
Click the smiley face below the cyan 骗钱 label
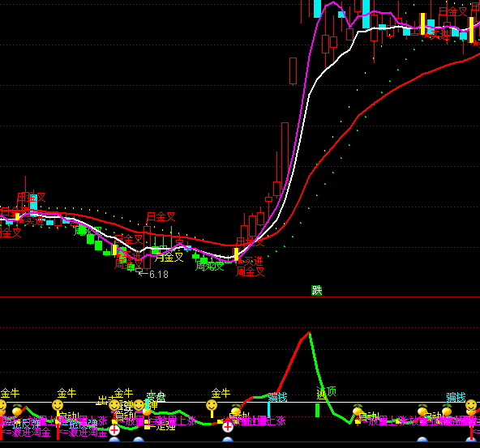pyautogui.click(x=471, y=406)
